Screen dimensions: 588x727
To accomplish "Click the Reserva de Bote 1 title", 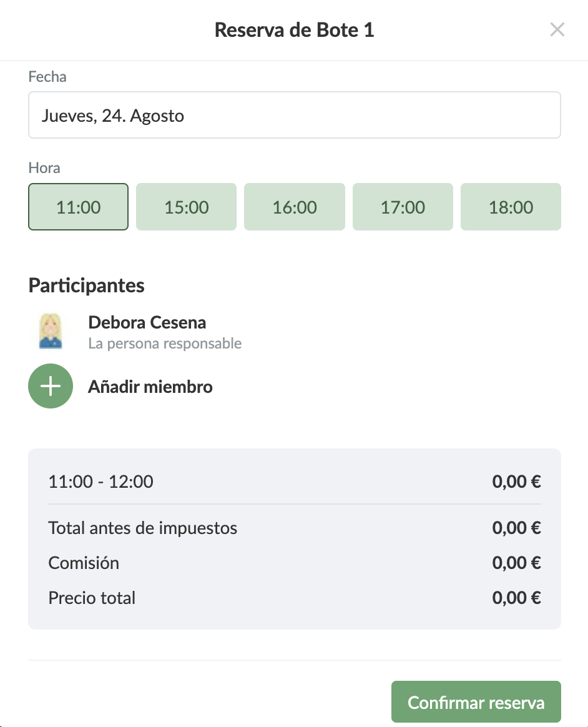I will [x=294, y=29].
